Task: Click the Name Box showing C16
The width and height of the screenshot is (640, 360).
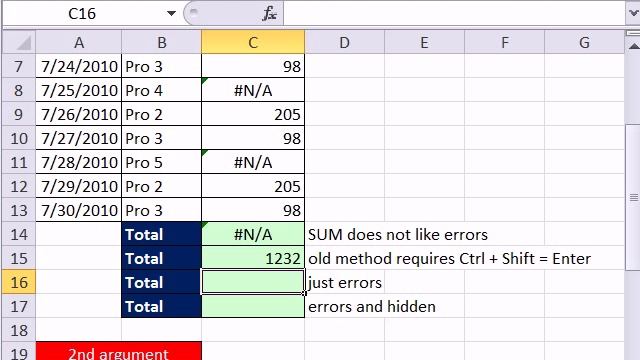Action: point(82,13)
